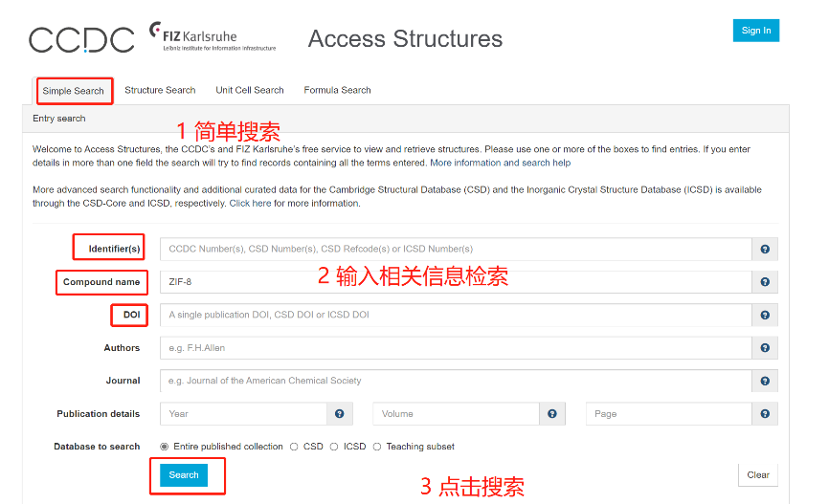The height and width of the screenshot is (504, 829).
Task: Open help icon next to Year field
Action: [340, 414]
